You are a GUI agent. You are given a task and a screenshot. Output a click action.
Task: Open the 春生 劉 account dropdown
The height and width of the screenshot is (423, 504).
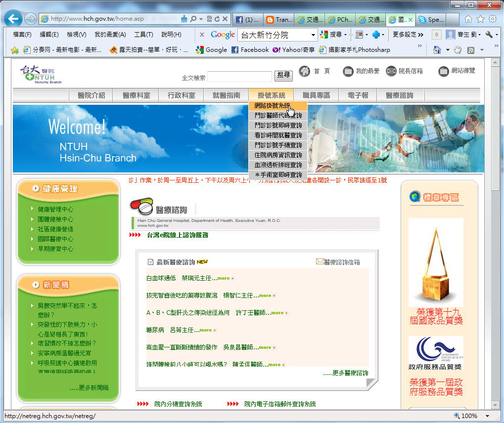click(x=469, y=35)
